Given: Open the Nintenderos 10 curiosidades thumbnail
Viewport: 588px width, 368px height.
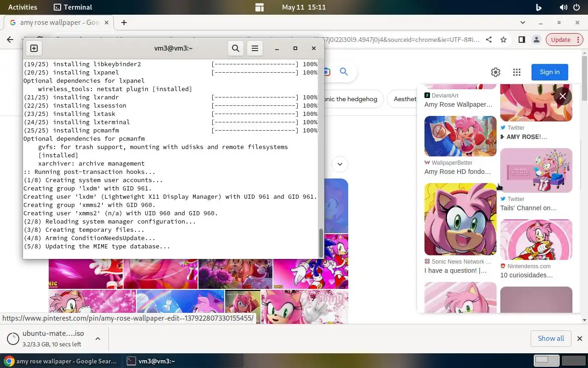Looking at the screenshot, I should pyautogui.click(x=536, y=240).
